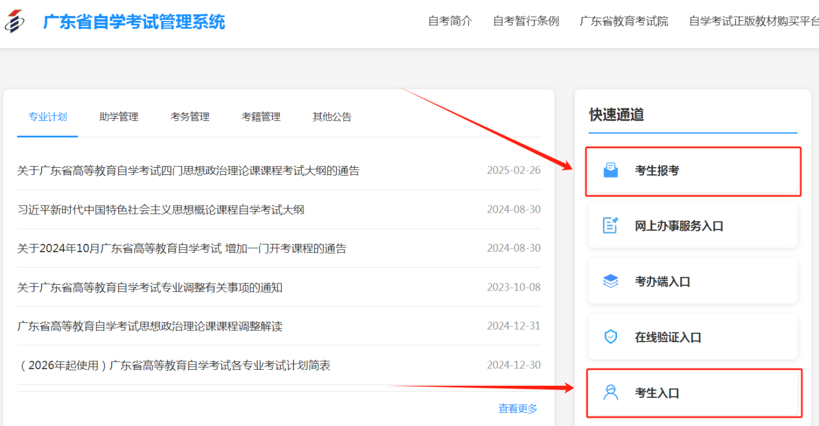Viewport: 819px width, 426px height.
Task: Open the 习近平新时代中国特色社会主义思想概论 syllabus notice
Action: click(x=161, y=210)
